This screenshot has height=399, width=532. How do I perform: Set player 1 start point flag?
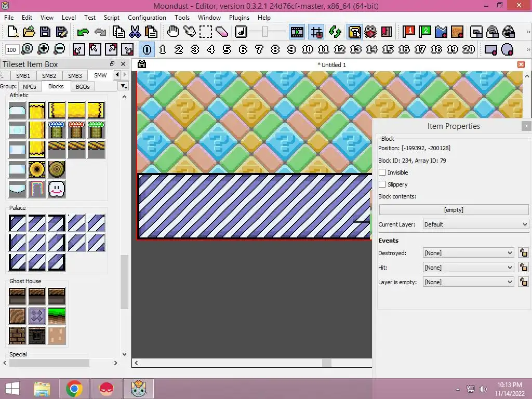coord(409,32)
